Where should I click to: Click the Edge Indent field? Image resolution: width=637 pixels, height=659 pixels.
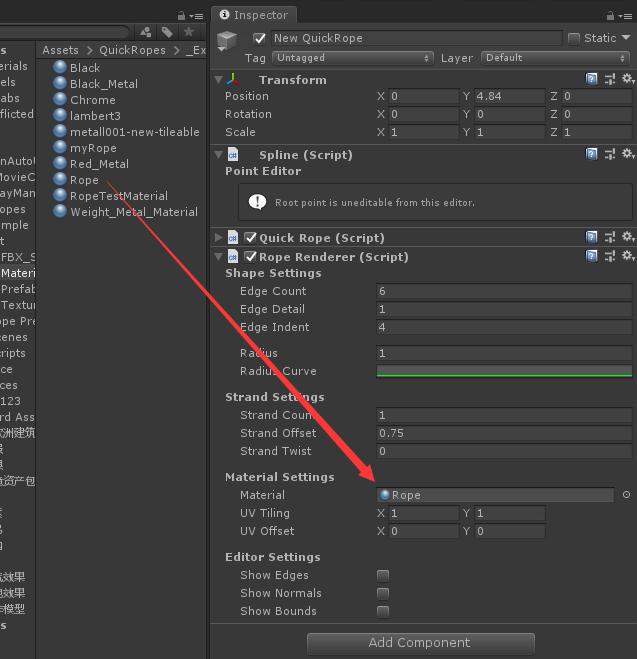click(x=504, y=327)
